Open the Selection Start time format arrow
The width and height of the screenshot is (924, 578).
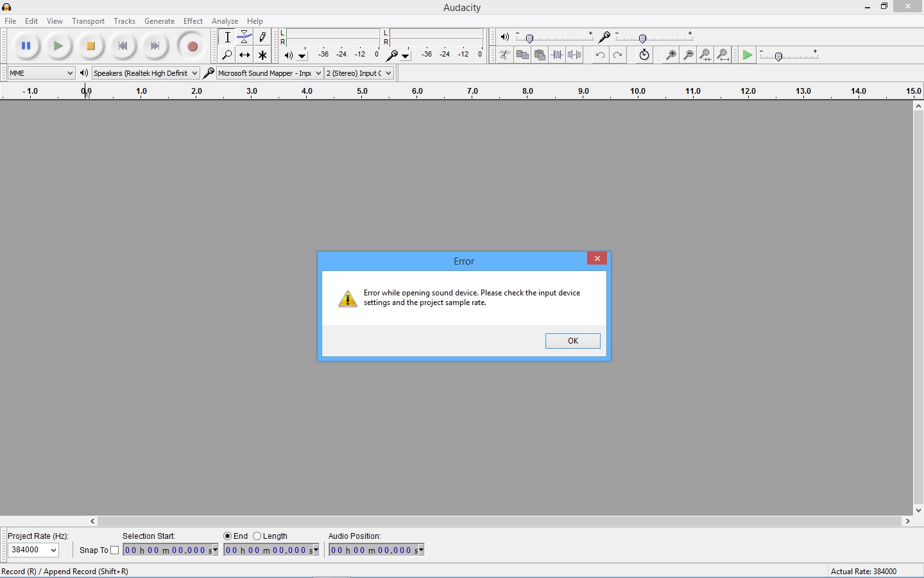(214, 550)
